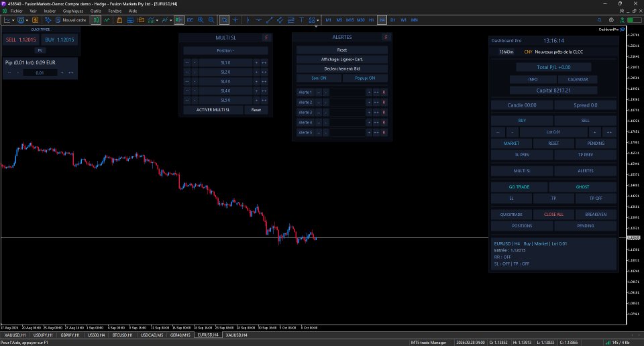The image size is (644, 346).
Task: Toggle ACTIVER MULTI SL
Action: [x=213, y=109]
